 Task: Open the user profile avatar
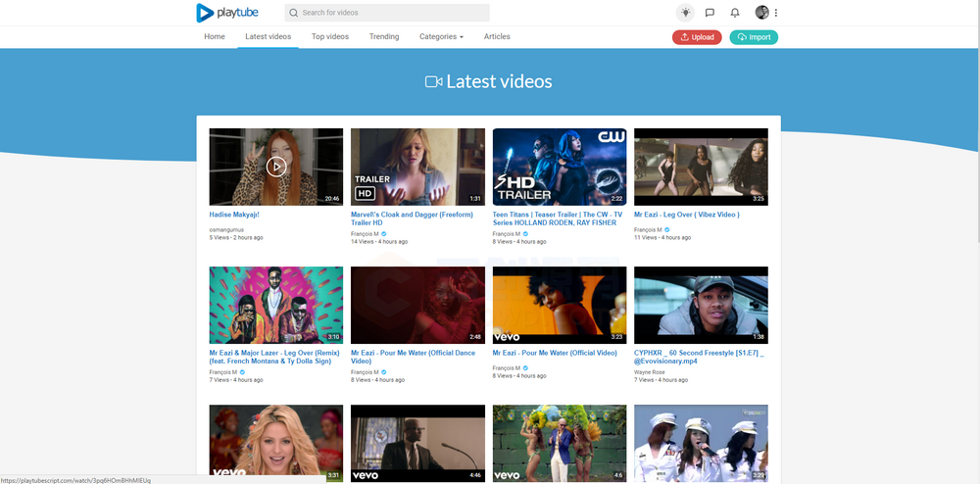[761, 13]
